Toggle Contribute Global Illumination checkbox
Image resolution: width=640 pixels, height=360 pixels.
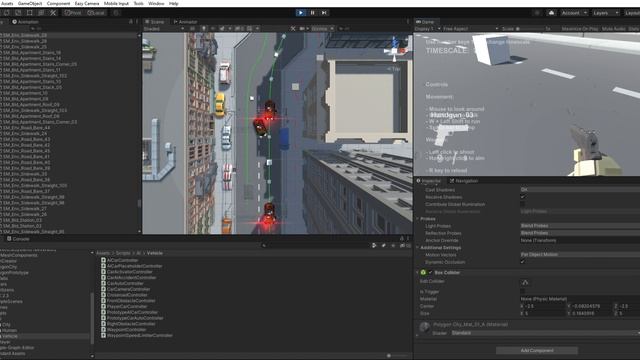[523, 204]
